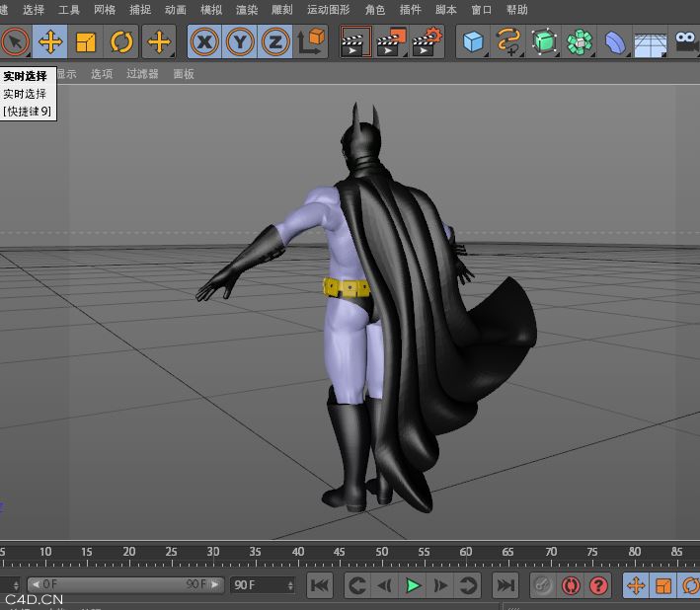Image resolution: width=700 pixels, height=610 pixels.
Task: Go to end of animation
Action: click(x=506, y=585)
